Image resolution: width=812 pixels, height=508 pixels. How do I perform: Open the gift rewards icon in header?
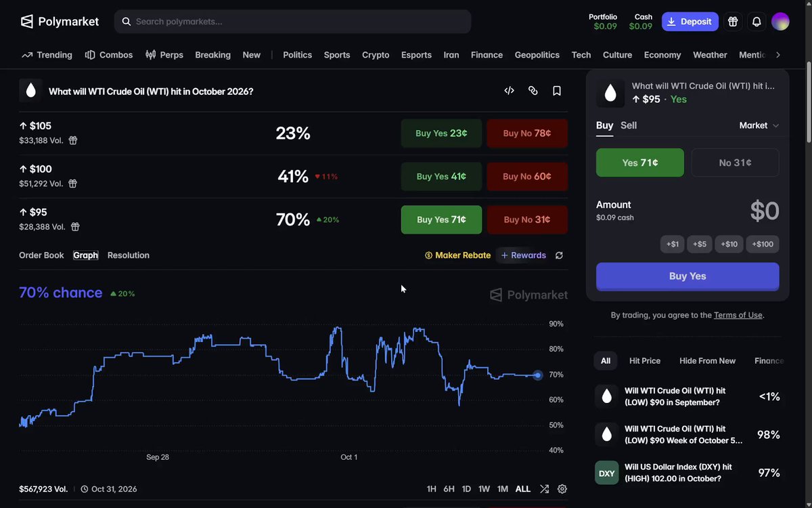tap(733, 22)
